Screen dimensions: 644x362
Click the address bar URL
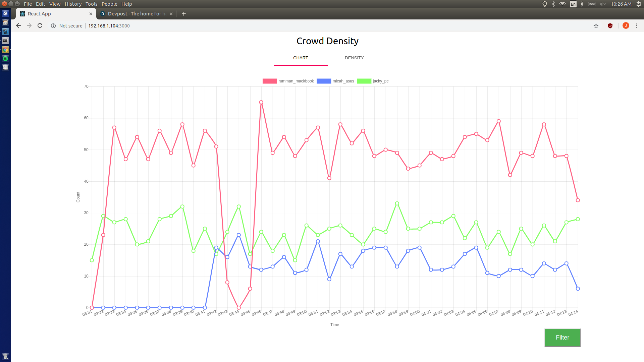tap(109, 26)
